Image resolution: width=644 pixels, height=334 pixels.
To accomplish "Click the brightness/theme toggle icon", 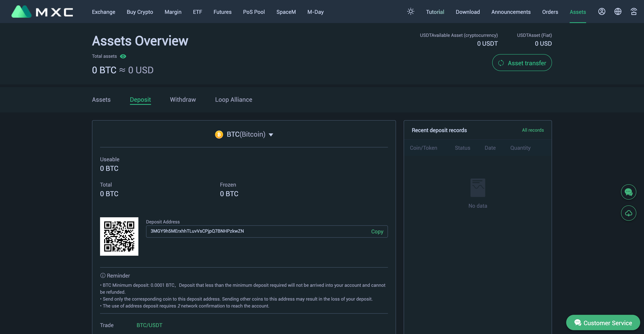I will (x=411, y=11).
